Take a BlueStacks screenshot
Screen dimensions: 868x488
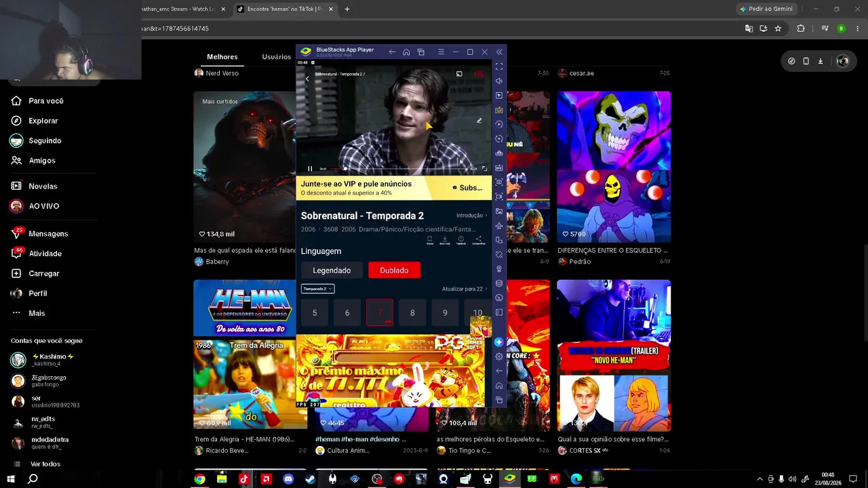tap(499, 182)
